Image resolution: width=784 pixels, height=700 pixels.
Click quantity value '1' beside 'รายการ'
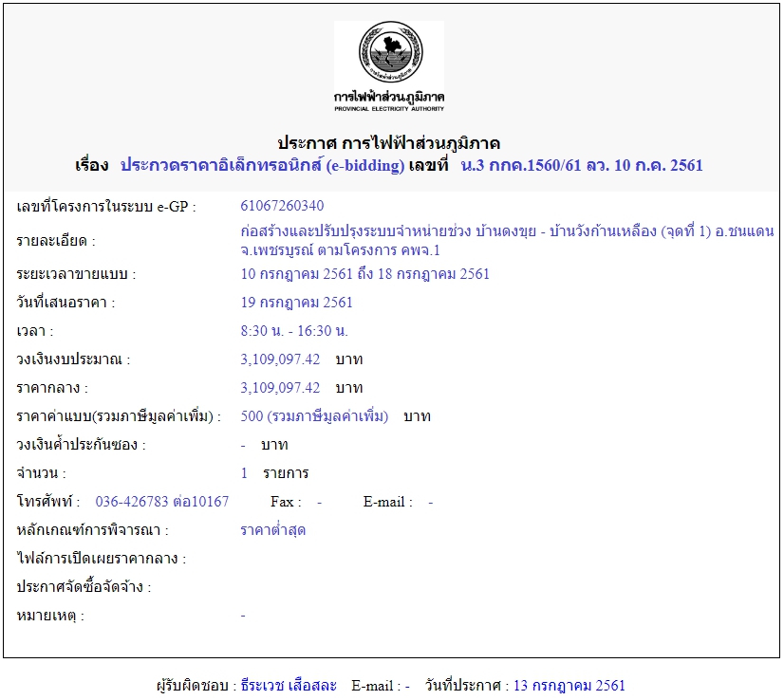[244, 473]
